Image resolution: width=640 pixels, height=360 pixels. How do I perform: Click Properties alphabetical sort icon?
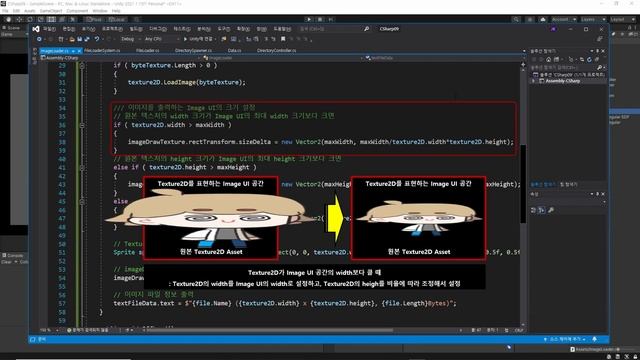(542, 210)
